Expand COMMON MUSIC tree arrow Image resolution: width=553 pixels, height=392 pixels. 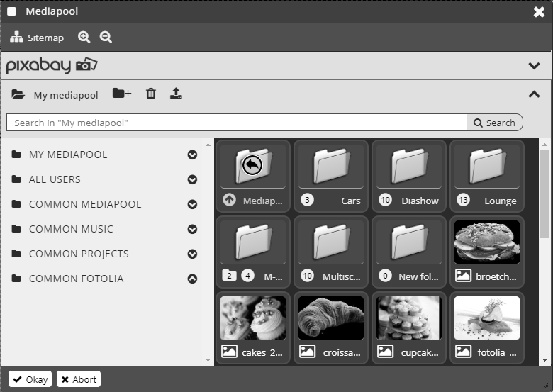(192, 229)
